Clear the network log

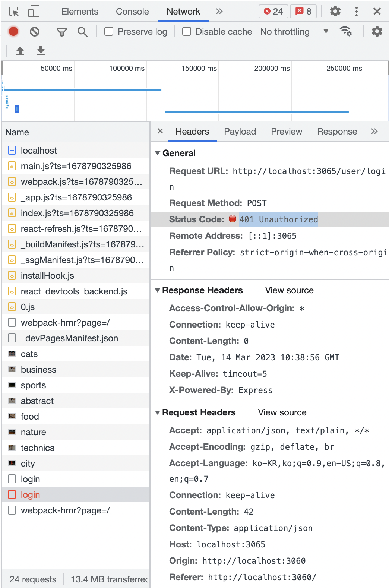coord(35,32)
